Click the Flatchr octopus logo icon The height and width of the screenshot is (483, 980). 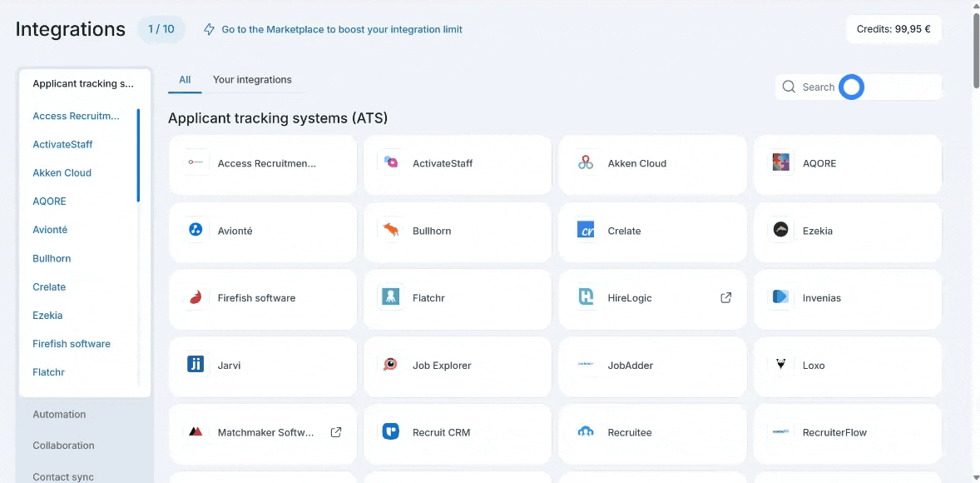coord(391,298)
